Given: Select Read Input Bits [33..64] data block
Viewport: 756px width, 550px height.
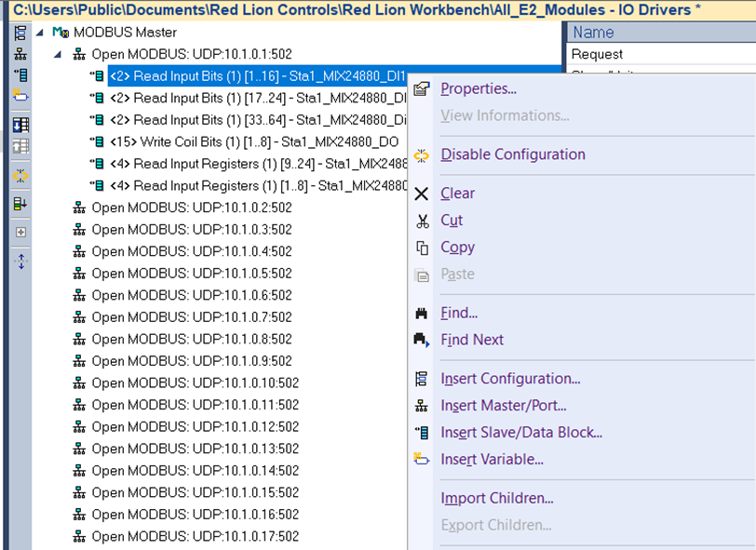Looking at the screenshot, I should point(258,120).
